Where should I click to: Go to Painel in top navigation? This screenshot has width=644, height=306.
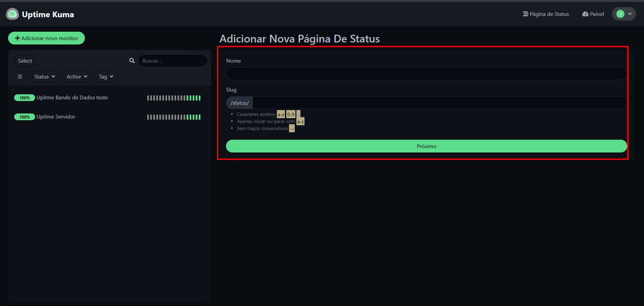click(593, 14)
